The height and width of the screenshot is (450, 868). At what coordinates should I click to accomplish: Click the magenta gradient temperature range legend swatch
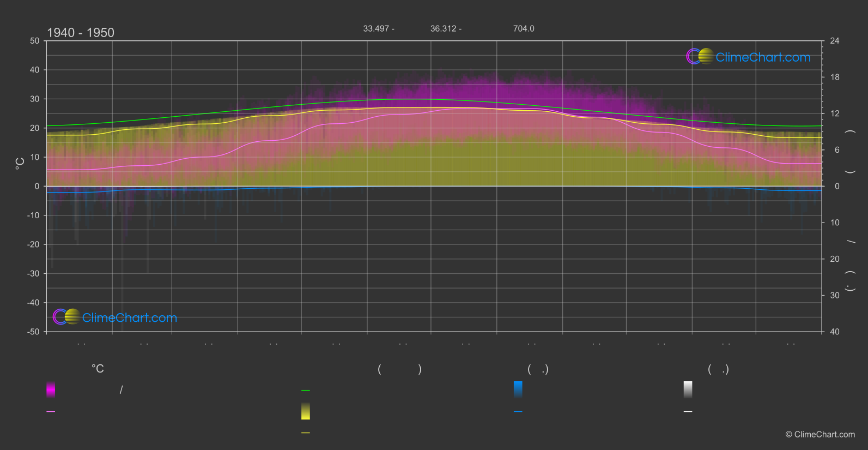click(51, 389)
